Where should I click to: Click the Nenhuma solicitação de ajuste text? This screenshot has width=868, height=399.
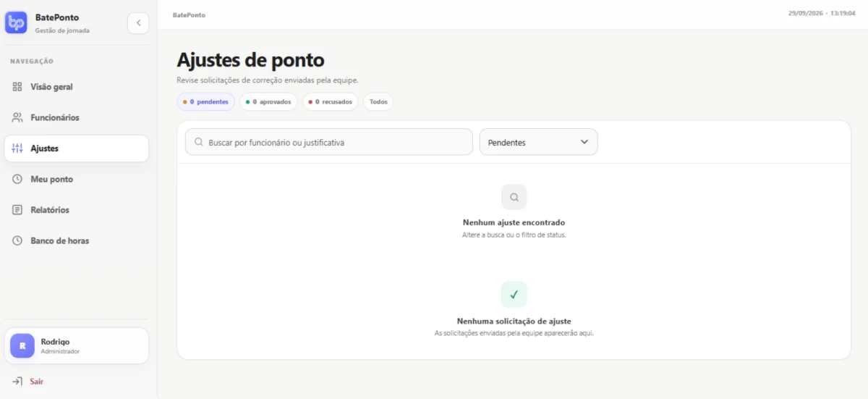pos(514,321)
